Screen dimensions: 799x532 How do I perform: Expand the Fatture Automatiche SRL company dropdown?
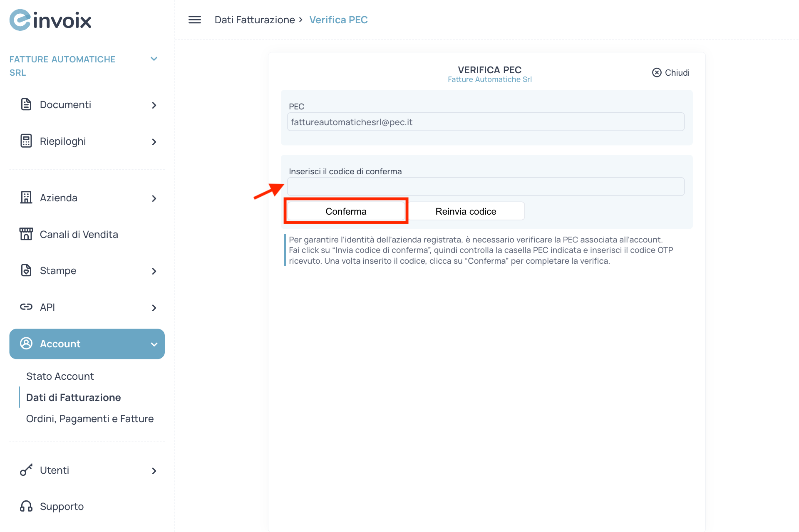click(x=154, y=59)
